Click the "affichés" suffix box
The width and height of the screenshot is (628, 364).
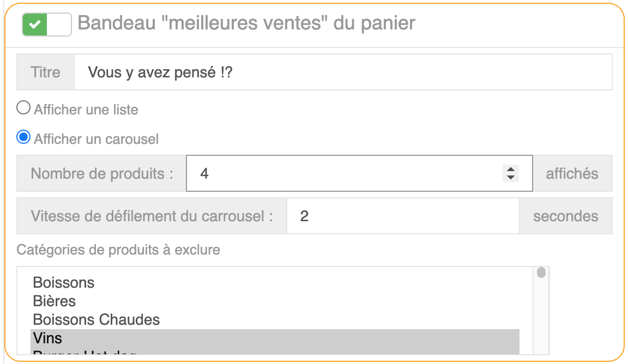pyautogui.click(x=572, y=174)
